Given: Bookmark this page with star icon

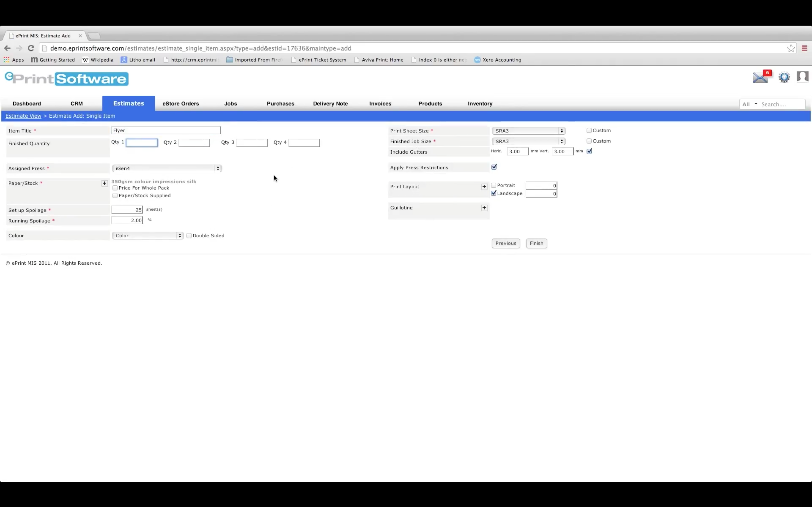Looking at the screenshot, I should (791, 48).
